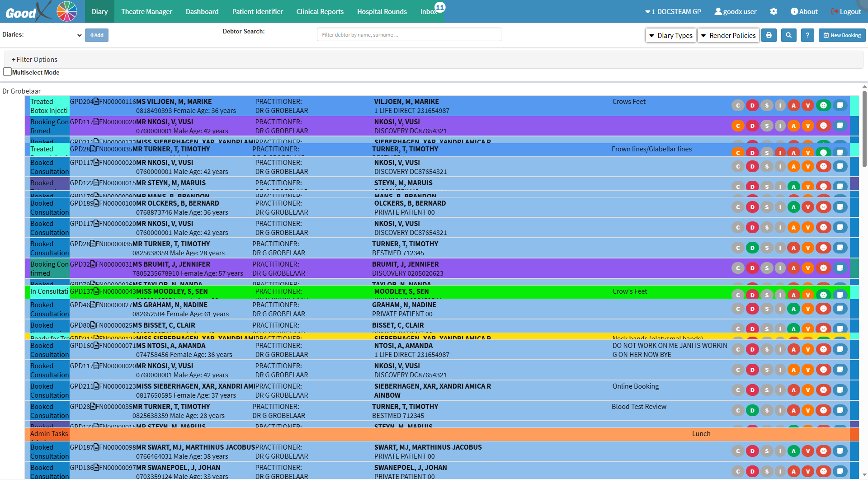
Task: Open the question mark help button
Action: 807,35
